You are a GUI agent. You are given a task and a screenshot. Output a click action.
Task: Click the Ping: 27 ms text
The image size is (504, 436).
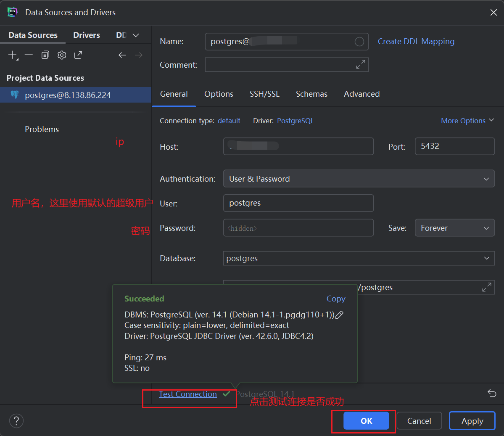pos(145,357)
